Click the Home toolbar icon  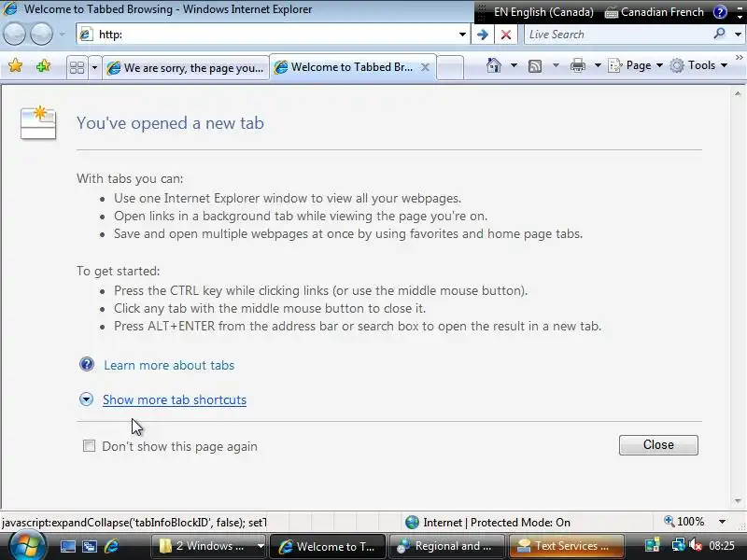pos(494,65)
